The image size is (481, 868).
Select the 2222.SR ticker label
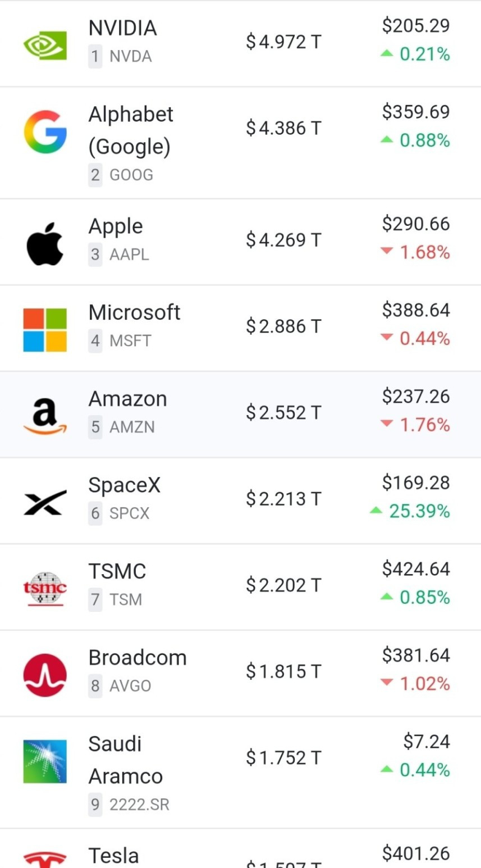coord(139,805)
